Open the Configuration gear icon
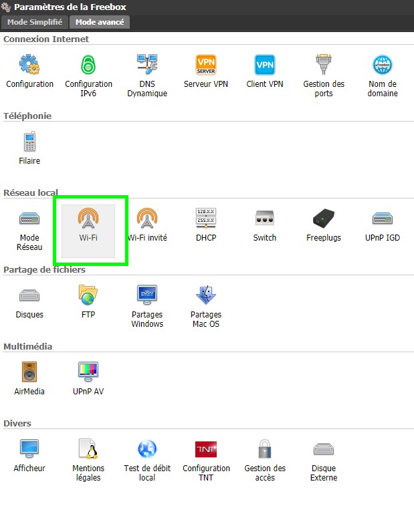 29,71
